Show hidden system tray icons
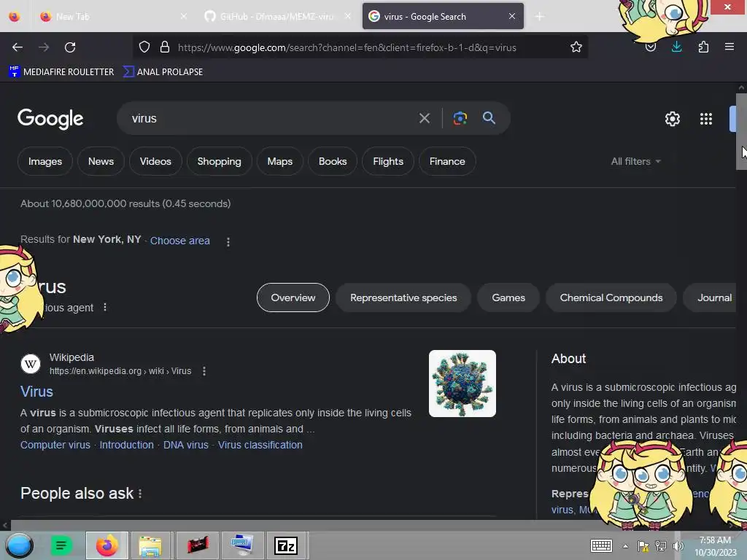The width and height of the screenshot is (747, 560). point(625,546)
